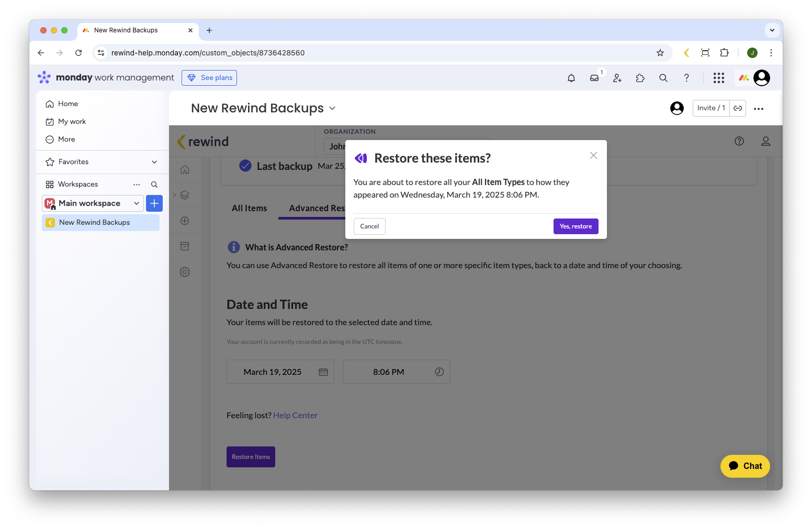Open the notifications bell

(571, 78)
